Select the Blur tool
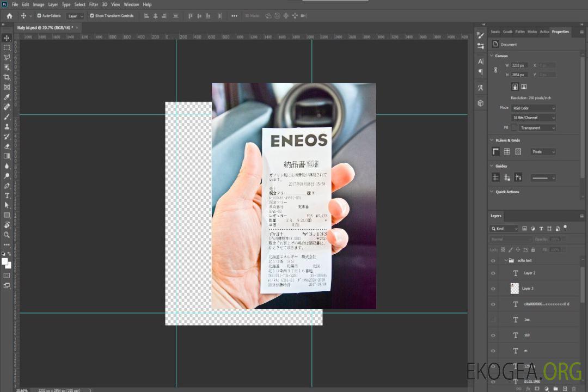 point(7,166)
